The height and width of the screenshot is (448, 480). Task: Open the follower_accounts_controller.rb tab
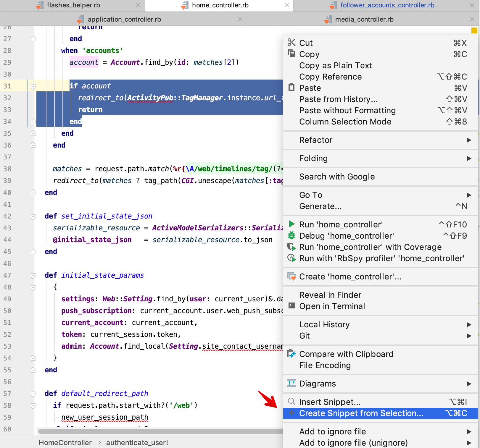pos(387,5)
